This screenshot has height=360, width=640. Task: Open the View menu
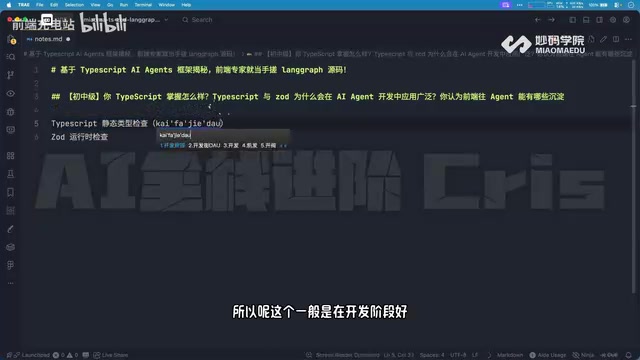pos(95,5)
